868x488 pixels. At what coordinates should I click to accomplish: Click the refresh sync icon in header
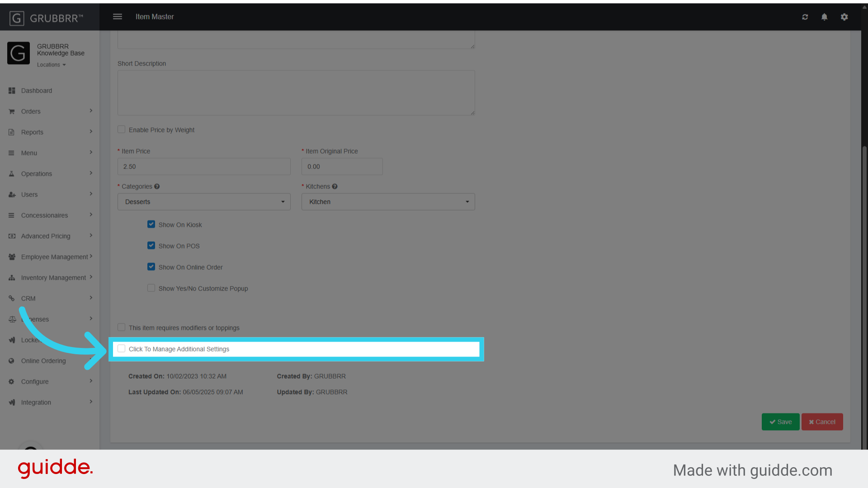805,17
